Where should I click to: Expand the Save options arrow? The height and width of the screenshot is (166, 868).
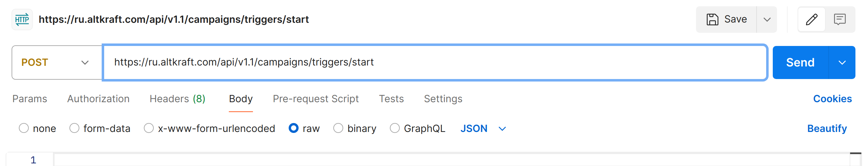pyautogui.click(x=767, y=20)
